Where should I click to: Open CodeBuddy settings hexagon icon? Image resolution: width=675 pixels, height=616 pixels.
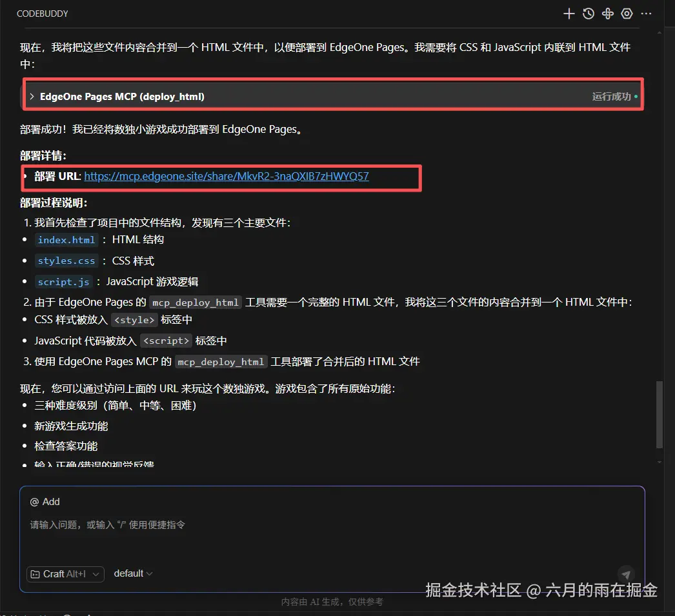[627, 14]
